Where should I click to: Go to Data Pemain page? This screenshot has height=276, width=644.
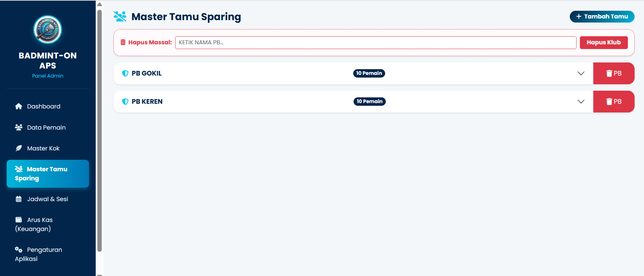coord(48,127)
